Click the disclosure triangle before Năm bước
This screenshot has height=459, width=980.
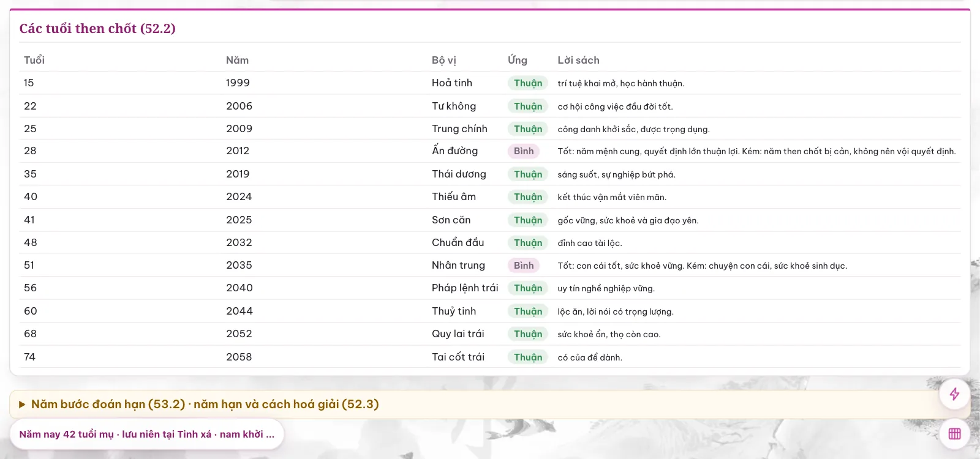[22, 405]
